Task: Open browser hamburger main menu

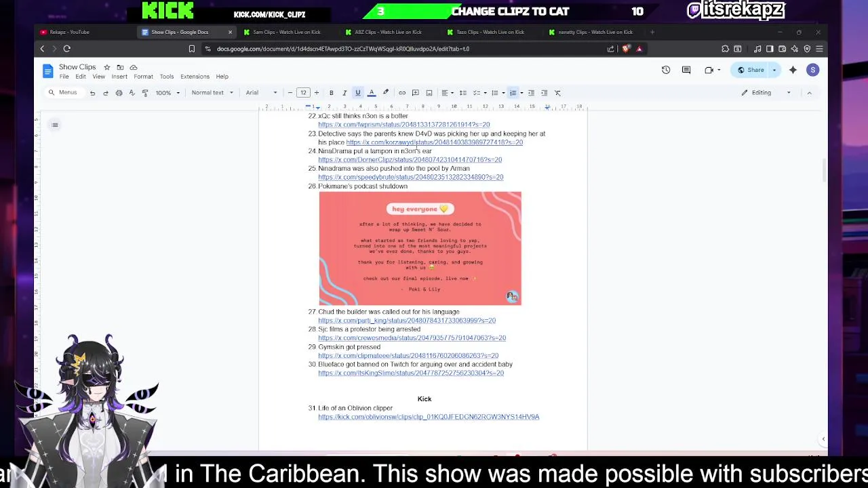Action: coord(819,49)
